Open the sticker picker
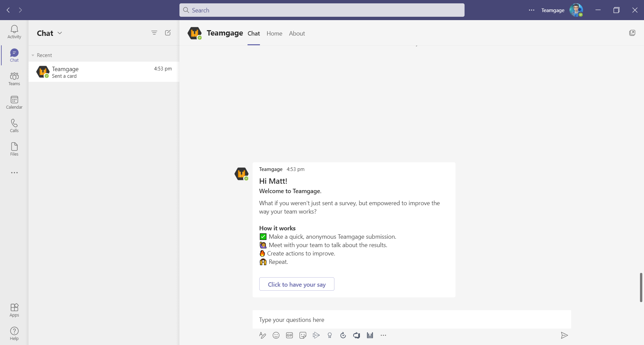644x345 pixels. coord(303,335)
